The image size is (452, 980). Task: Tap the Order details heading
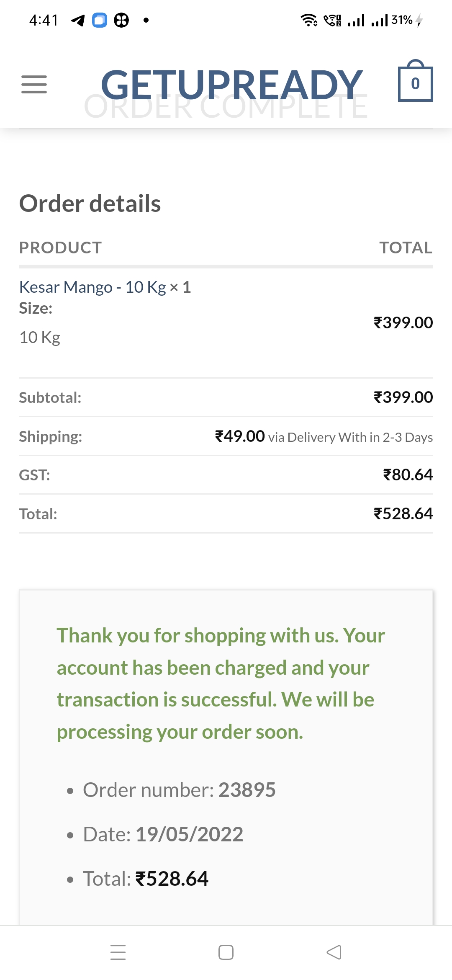90,204
